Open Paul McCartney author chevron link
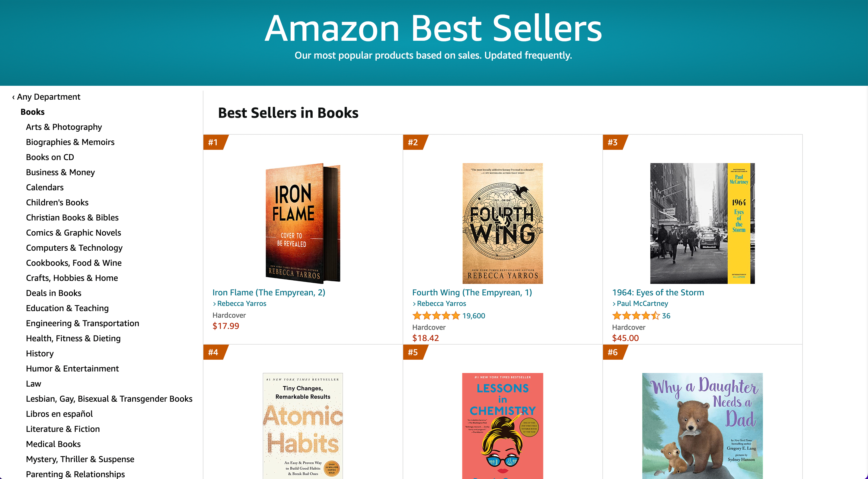The image size is (868, 479). click(640, 304)
